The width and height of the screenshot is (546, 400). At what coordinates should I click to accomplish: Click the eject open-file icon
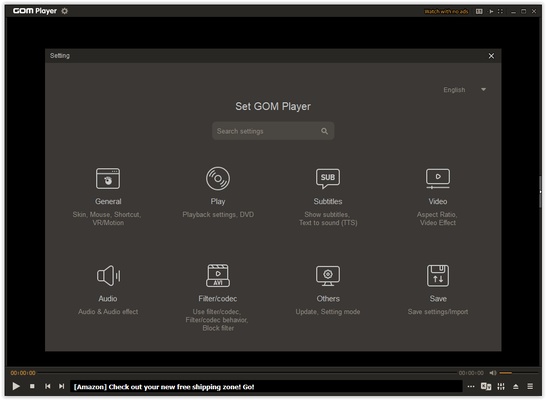516,386
